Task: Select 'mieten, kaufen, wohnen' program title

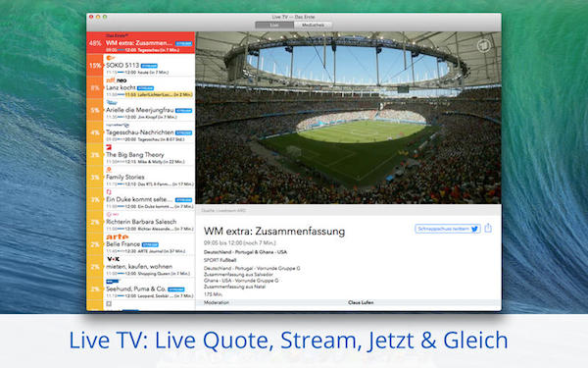Action: (x=139, y=266)
